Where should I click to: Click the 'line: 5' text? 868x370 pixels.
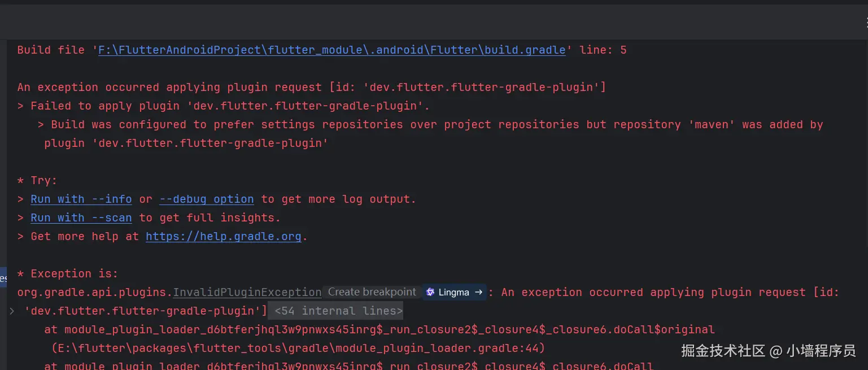603,50
